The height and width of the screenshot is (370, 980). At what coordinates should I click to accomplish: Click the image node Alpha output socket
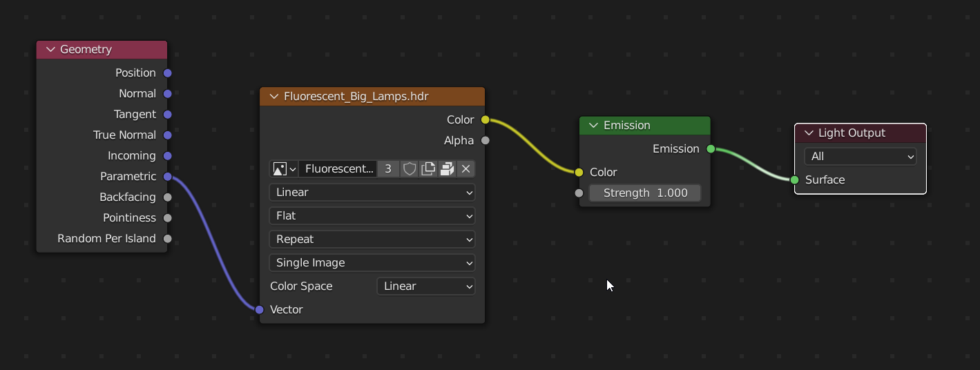pyautogui.click(x=486, y=141)
